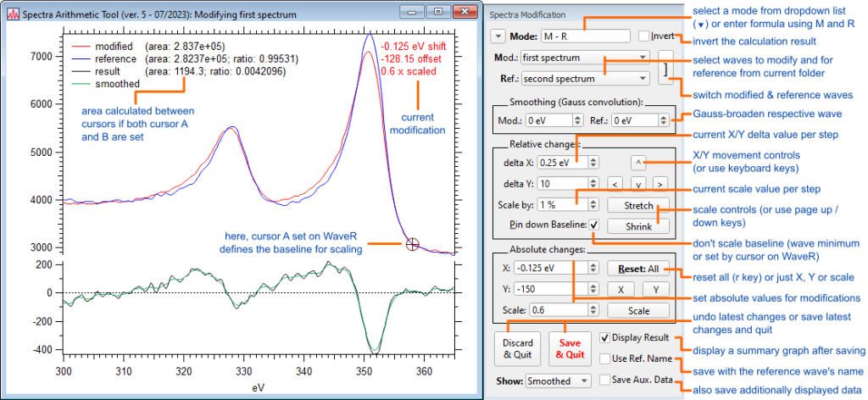Click the delta Y field showing 10
Viewport: 868px width, 400px height.
tap(562, 184)
